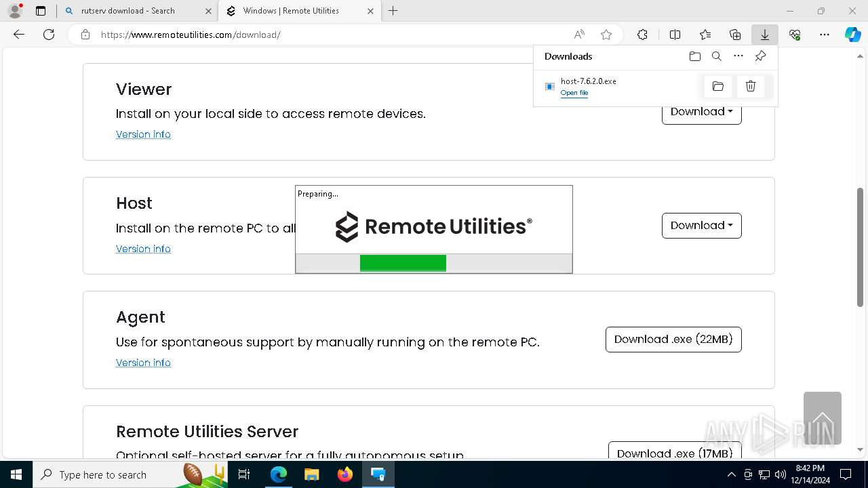Viewport: 868px width, 488px height.
Task: Toggle Downloads toolbar icon
Action: click(x=765, y=35)
